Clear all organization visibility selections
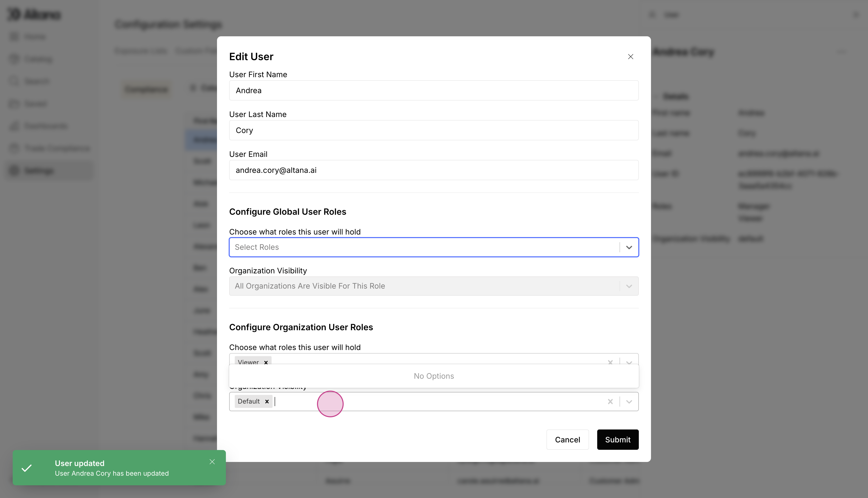Screen dimensions: 868x498 (610, 401)
